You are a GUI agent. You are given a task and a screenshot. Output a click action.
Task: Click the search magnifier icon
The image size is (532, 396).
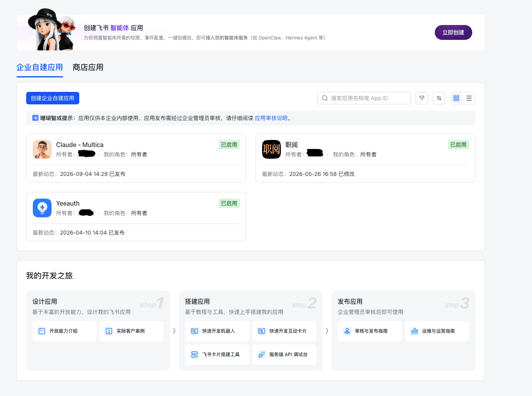[x=325, y=98]
